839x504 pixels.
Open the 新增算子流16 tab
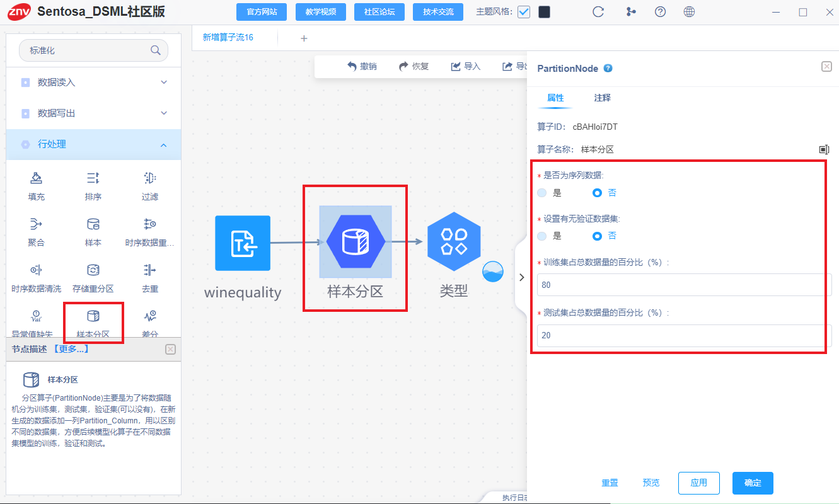tap(228, 38)
